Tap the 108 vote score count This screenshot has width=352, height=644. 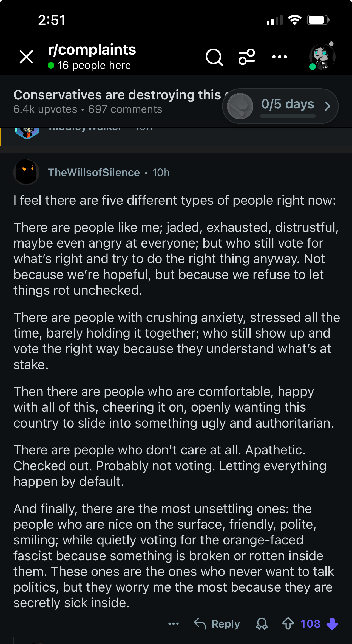coord(310,624)
